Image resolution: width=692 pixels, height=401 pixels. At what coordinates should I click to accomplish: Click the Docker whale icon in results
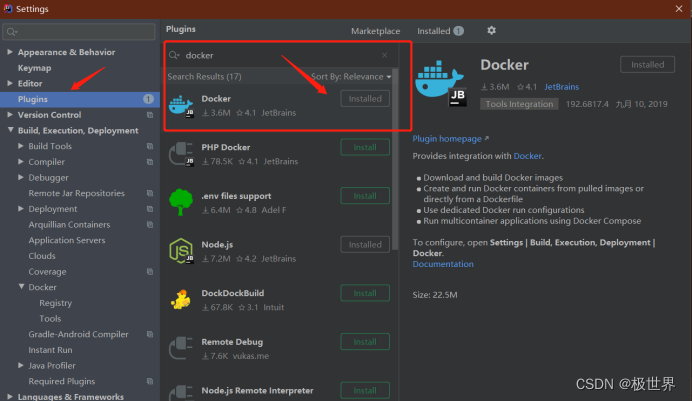(x=181, y=106)
